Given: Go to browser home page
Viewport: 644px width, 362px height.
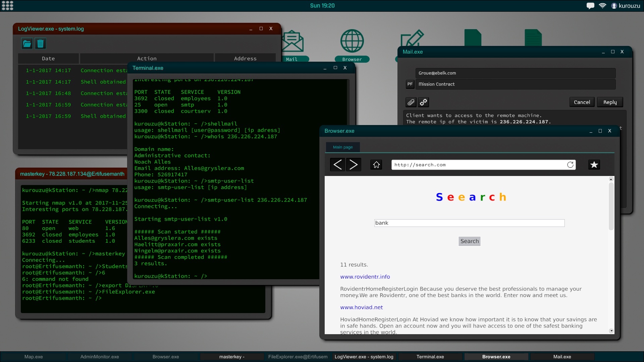Looking at the screenshot, I should click(376, 165).
